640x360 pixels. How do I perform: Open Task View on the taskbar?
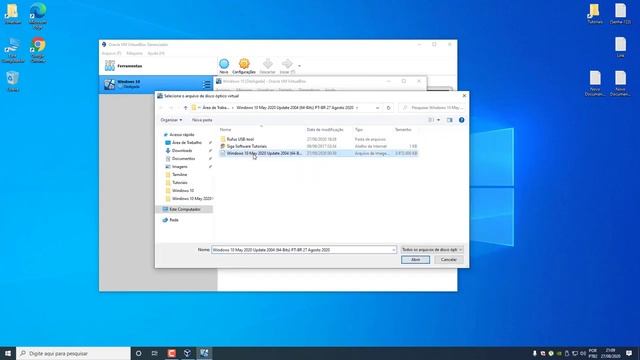point(155,353)
